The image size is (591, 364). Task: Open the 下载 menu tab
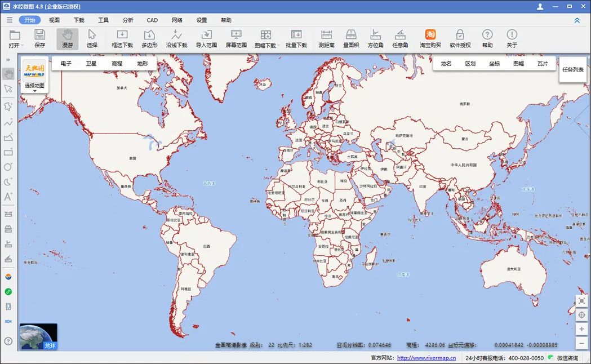79,20
